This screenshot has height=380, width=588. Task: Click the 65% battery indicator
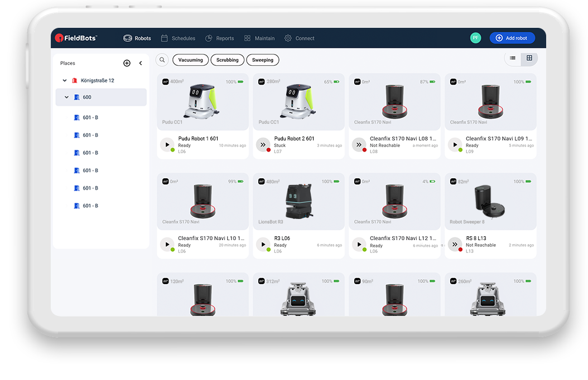332,81
